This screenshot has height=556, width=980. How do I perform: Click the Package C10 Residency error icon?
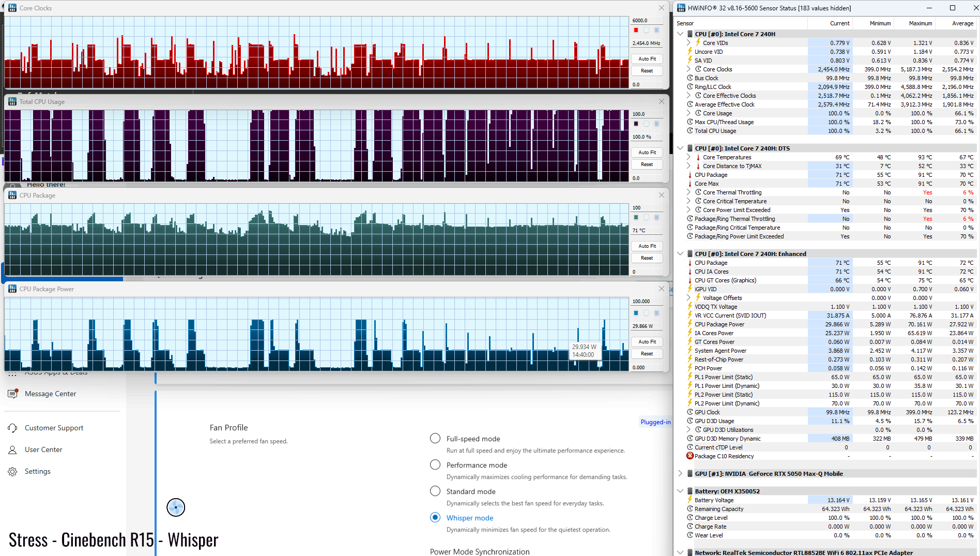tap(690, 456)
